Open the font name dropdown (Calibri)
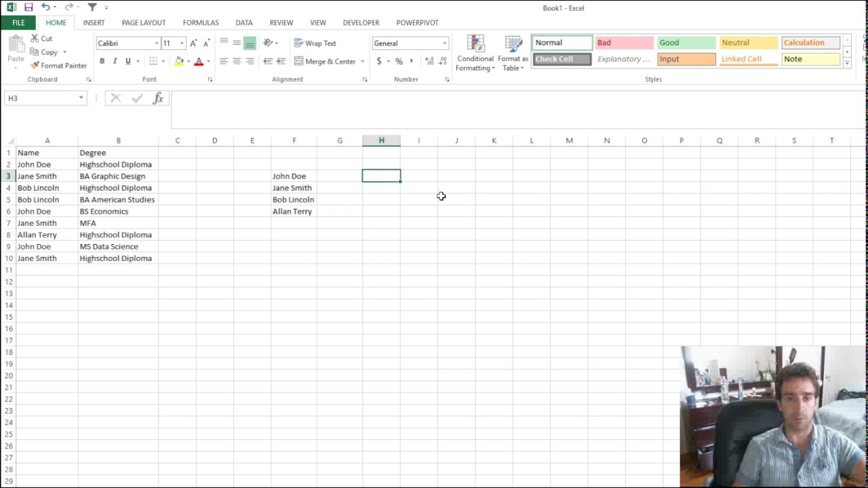Viewport: 868px width, 488px height. click(157, 43)
